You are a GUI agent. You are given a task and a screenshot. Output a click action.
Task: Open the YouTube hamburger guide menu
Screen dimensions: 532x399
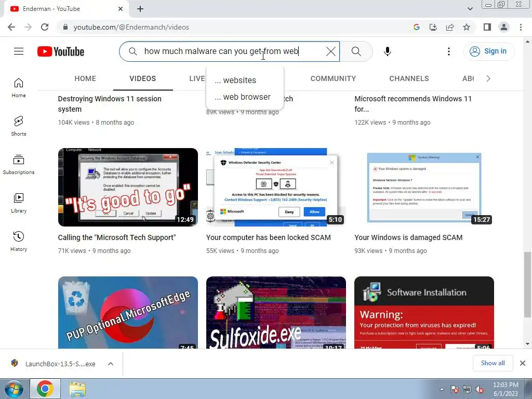click(19, 51)
